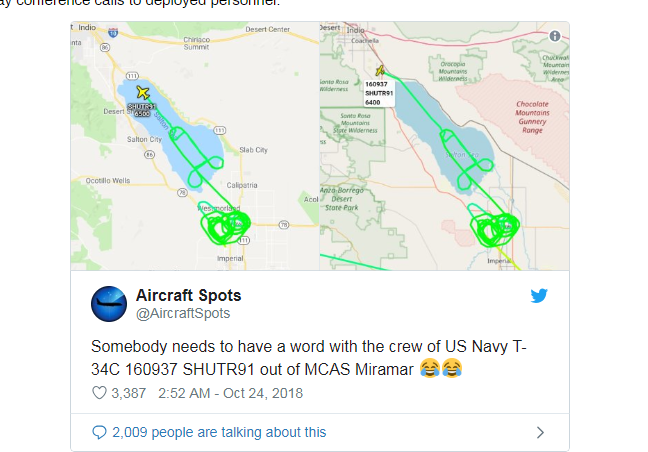
Task: Open the right flight-path map image
Action: (444, 146)
